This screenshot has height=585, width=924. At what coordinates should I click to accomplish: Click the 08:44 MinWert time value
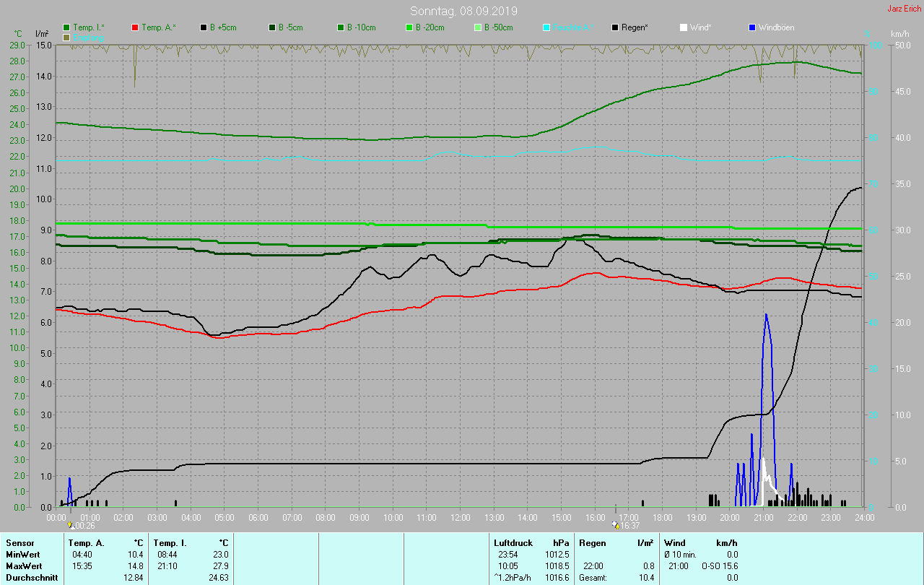(166, 554)
